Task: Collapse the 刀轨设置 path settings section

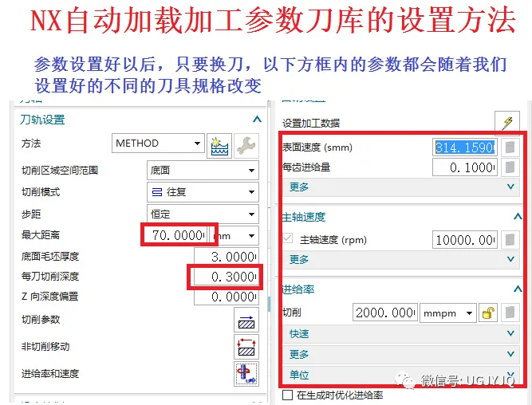Action: [x=257, y=120]
